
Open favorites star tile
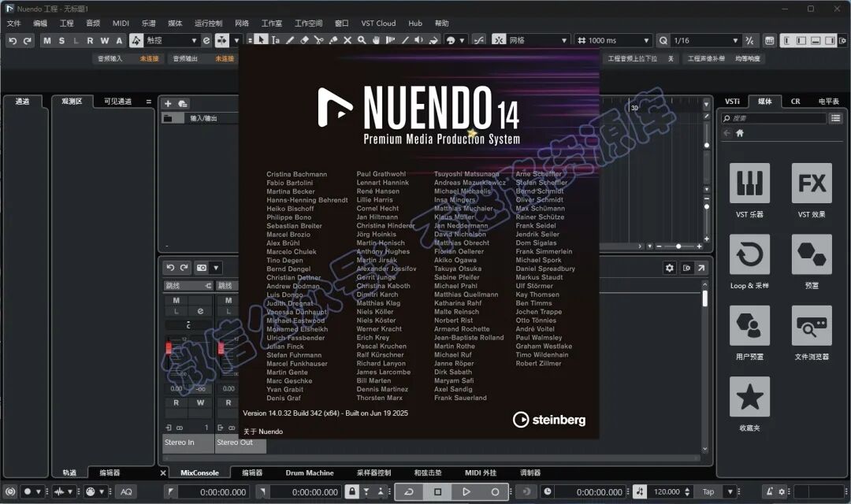[749, 397]
